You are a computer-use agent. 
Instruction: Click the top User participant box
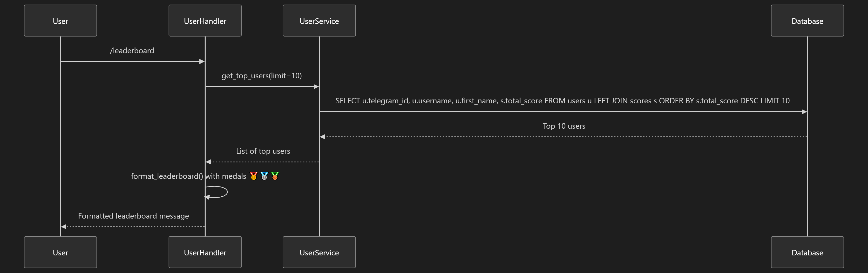(x=60, y=20)
